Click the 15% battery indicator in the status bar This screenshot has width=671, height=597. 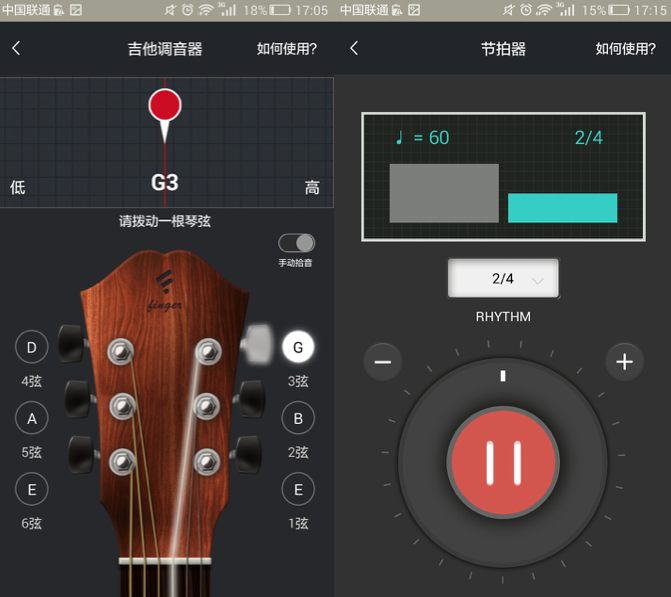(606, 10)
